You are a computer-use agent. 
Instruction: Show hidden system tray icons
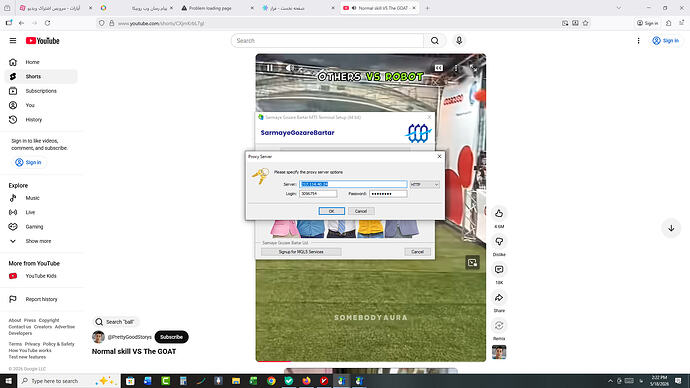[610, 381]
